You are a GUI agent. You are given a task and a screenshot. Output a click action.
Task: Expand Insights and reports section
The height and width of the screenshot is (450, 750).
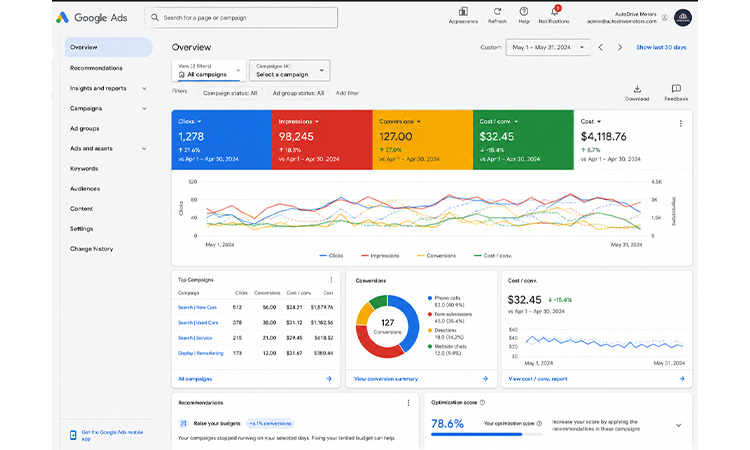coord(144,88)
